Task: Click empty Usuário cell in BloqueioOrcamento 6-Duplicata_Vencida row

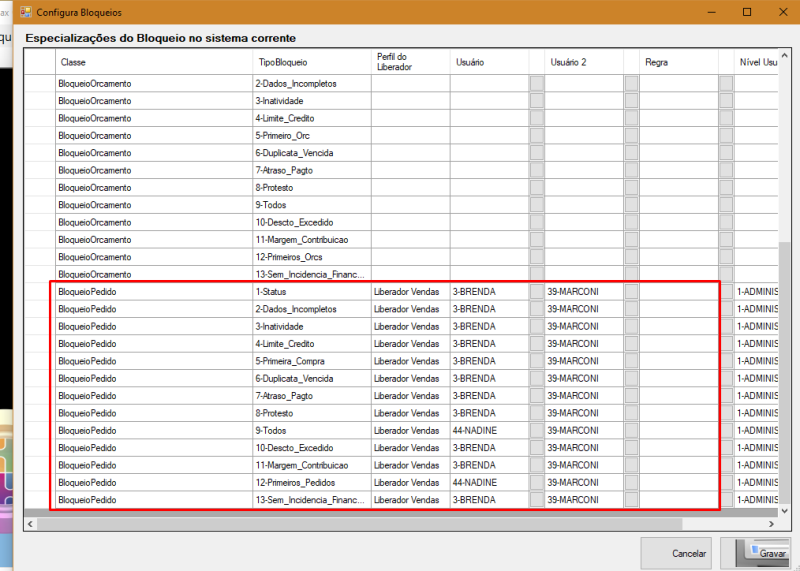Action: tap(490, 153)
